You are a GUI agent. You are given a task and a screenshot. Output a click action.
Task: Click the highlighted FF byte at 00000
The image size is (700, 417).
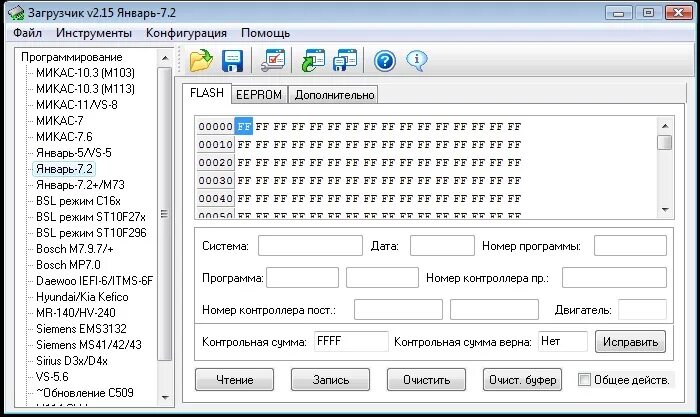(x=244, y=126)
